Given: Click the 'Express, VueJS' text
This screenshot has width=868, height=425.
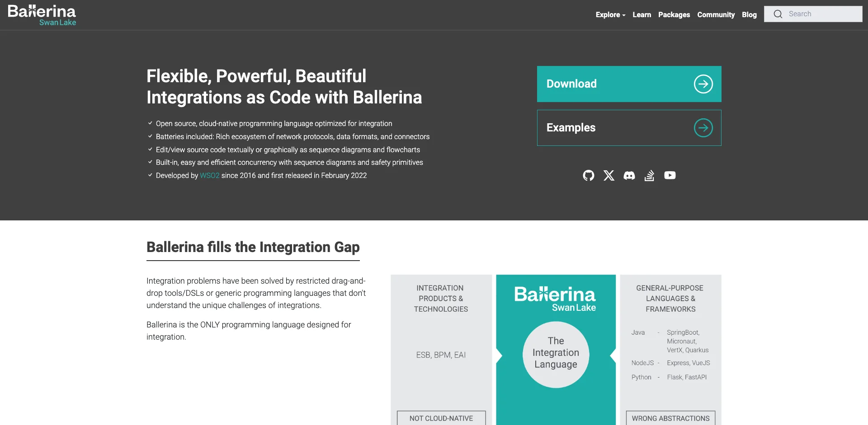Looking at the screenshot, I should click(x=688, y=363).
